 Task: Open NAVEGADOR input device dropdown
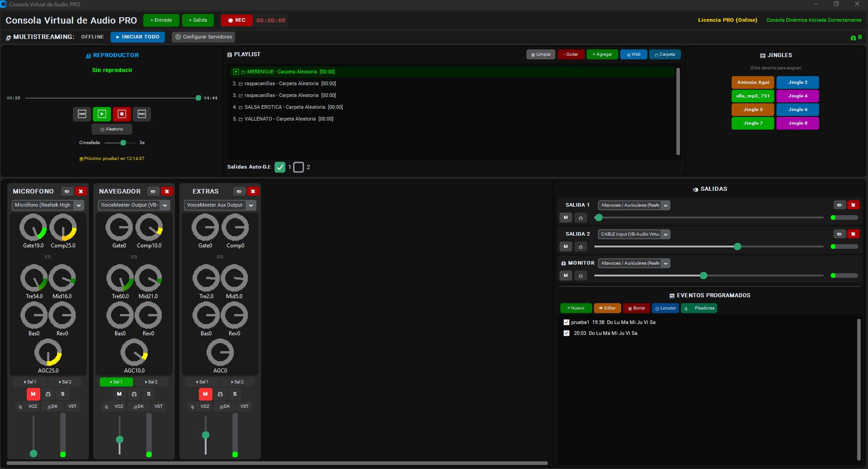pyautogui.click(x=134, y=205)
